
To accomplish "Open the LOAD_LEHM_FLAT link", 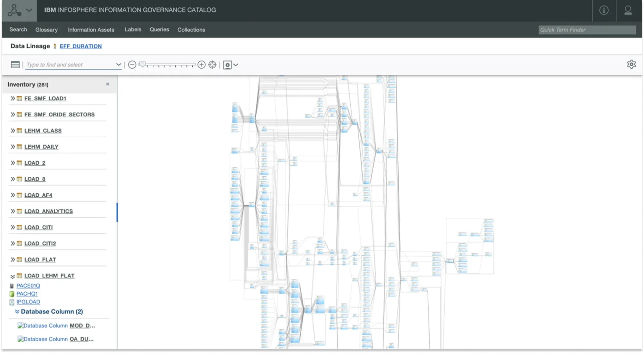I will (50, 276).
